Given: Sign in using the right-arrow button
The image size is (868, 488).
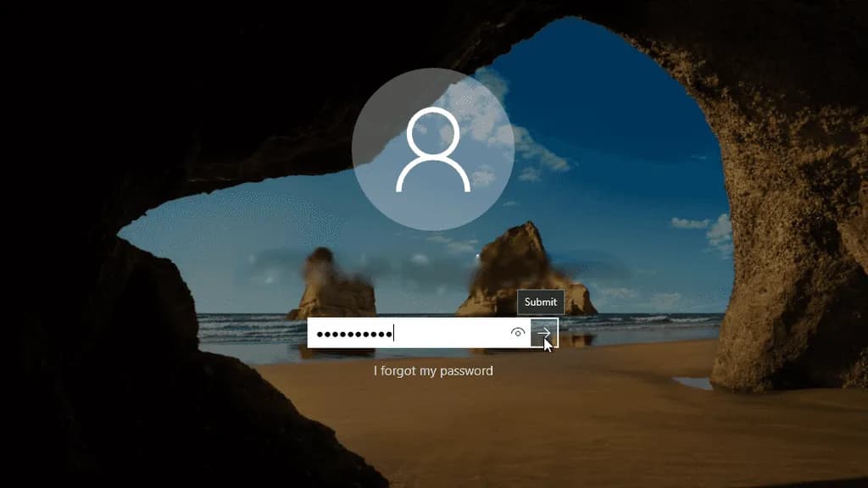Looking at the screenshot, I should (544, 333).
